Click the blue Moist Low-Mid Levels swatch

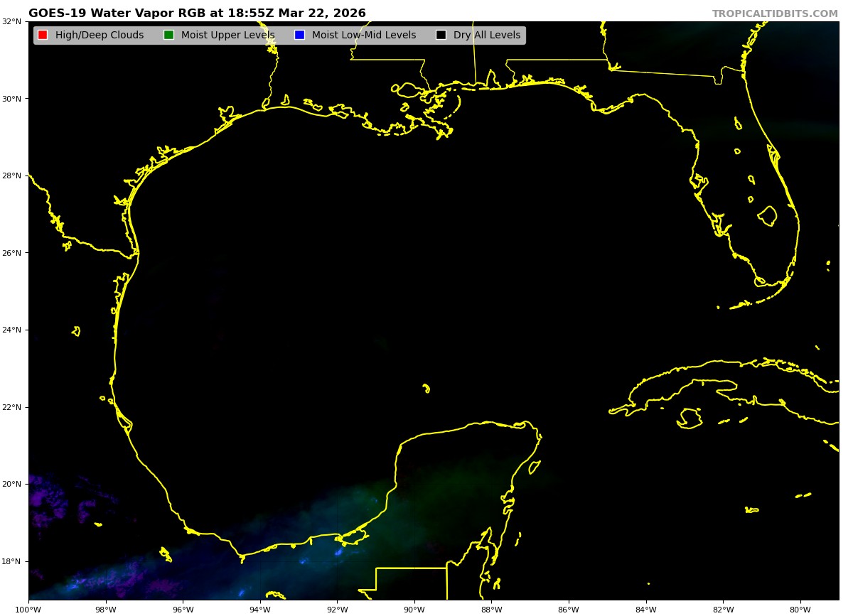tap(299, 36)
